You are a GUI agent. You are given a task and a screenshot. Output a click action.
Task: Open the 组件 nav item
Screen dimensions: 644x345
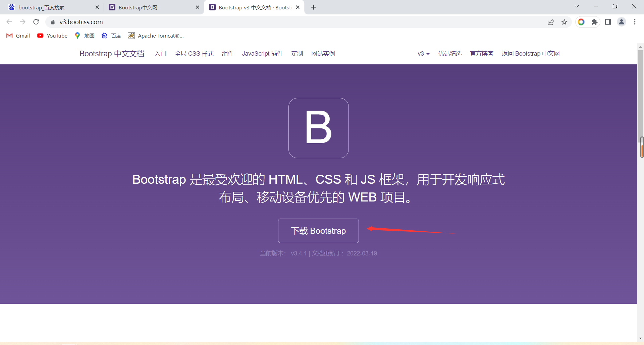click(228, 54)
